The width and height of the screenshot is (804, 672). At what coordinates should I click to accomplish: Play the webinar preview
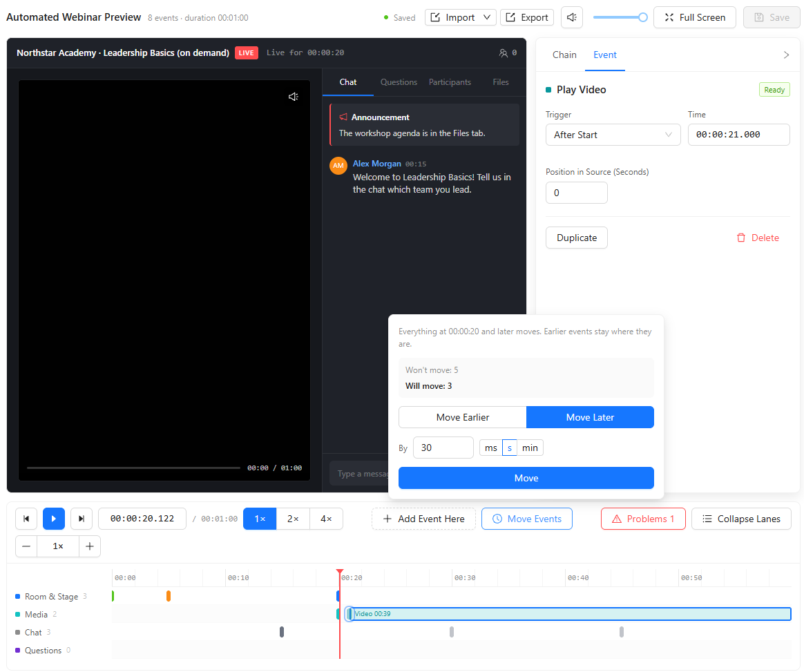pos(54,519)
